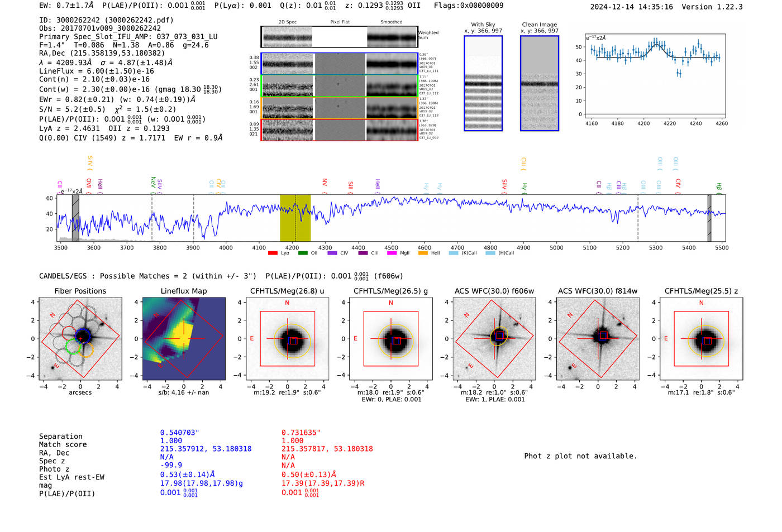
Task: Click the gray hatched band near 5460 Å
Action: tap(709, 218)
